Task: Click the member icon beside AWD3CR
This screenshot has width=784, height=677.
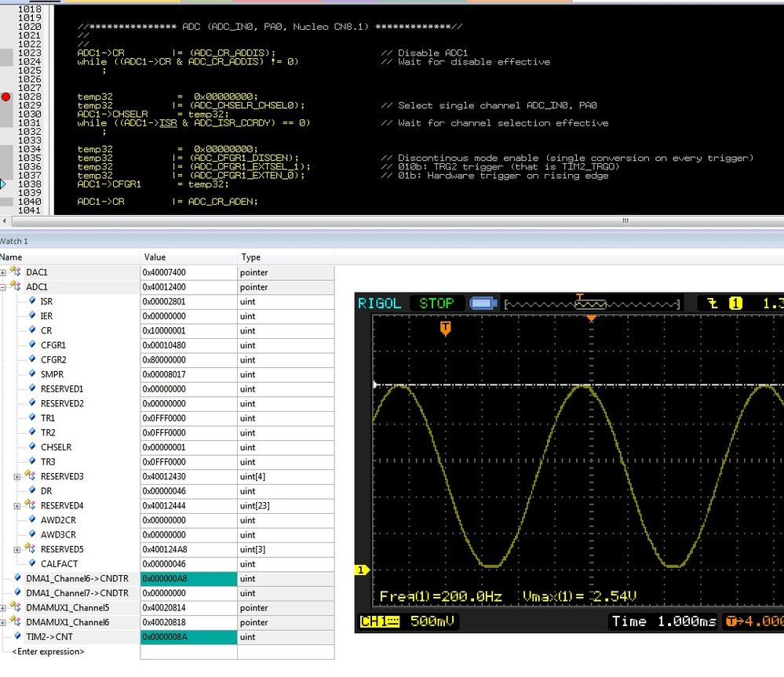Action: pos(32,534)
